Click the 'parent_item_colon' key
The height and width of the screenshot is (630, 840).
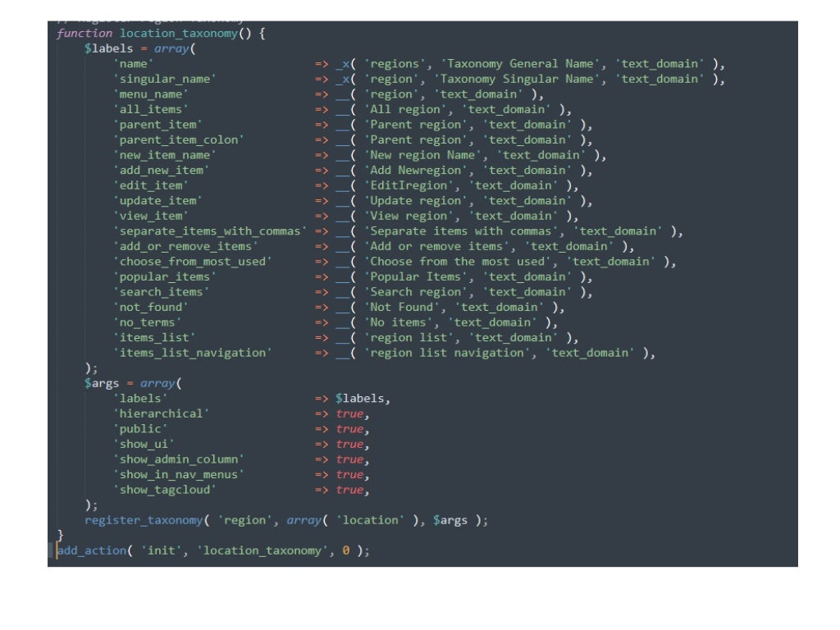[178, 139]
